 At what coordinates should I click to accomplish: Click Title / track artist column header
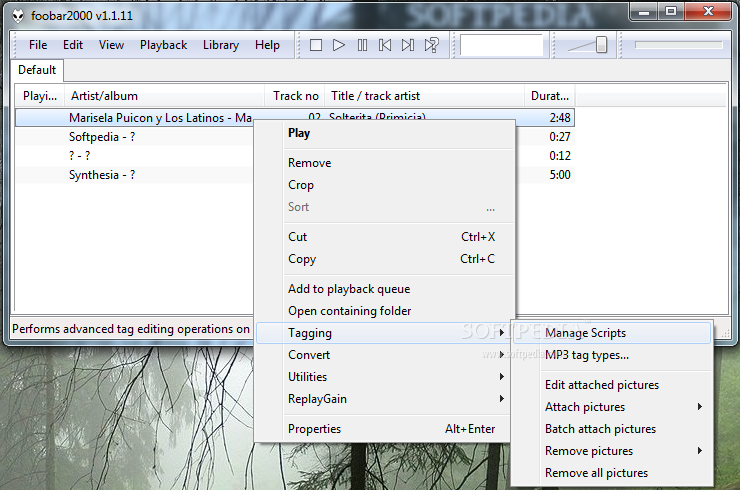pyautogui.click(x=425, y=96)
